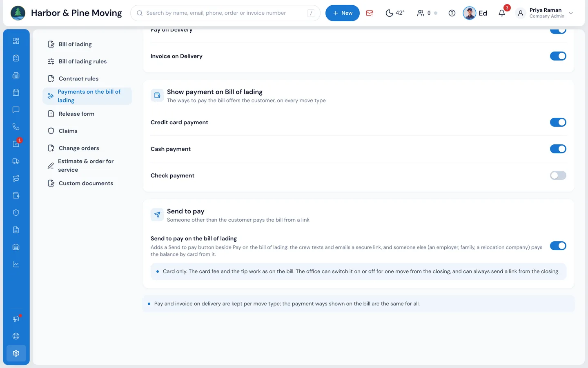Open the clipboard orders icon in sidebar
Screen dimensions: 588x368
click(16, 58)
